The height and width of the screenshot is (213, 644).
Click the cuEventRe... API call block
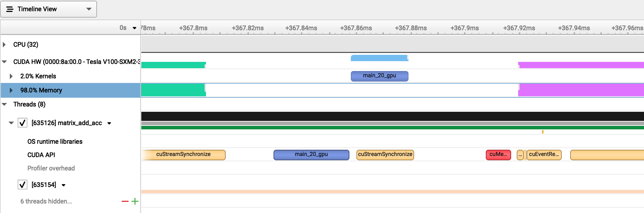click(544, 155)
